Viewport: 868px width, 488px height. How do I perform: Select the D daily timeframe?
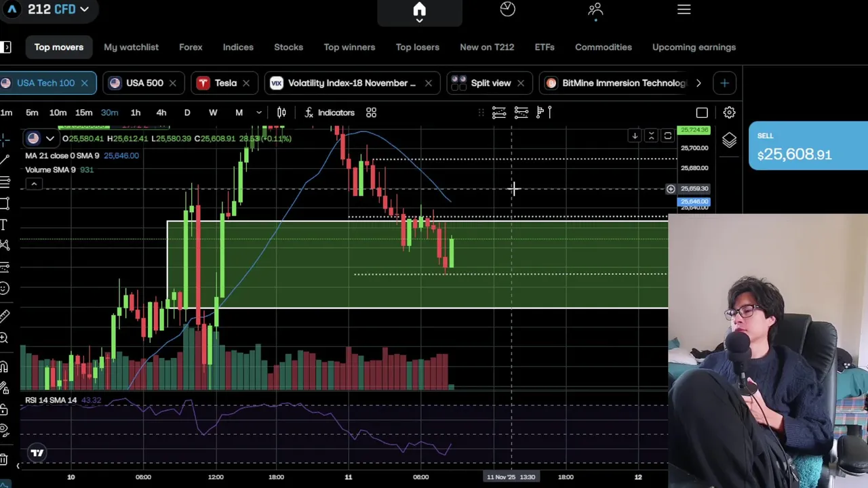(x=187, y=113)
